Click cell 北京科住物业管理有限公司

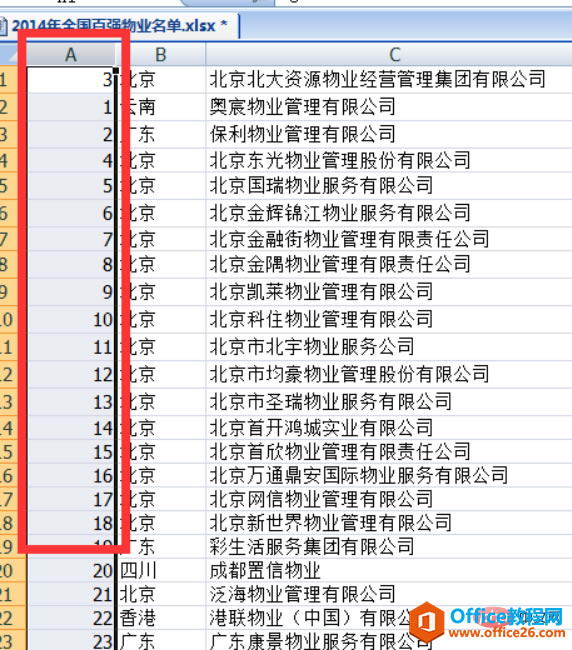pos(389,320)
